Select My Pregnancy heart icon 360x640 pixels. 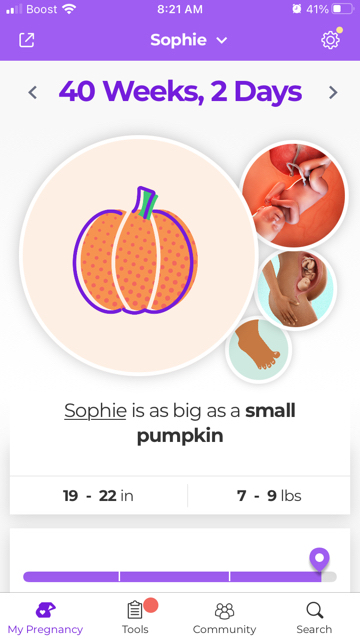[x=45, y=611]
